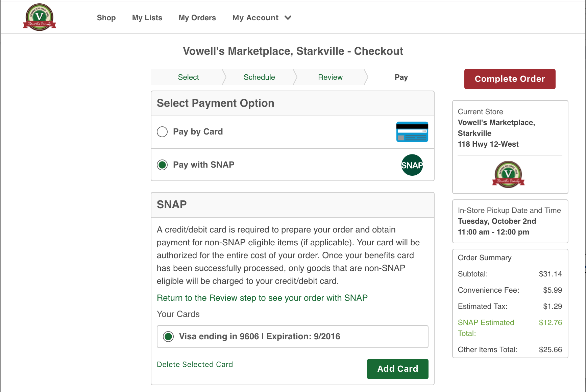586x392 pixels.
Task: Open My Lists in navigation
Action: [x=147, y=18]
